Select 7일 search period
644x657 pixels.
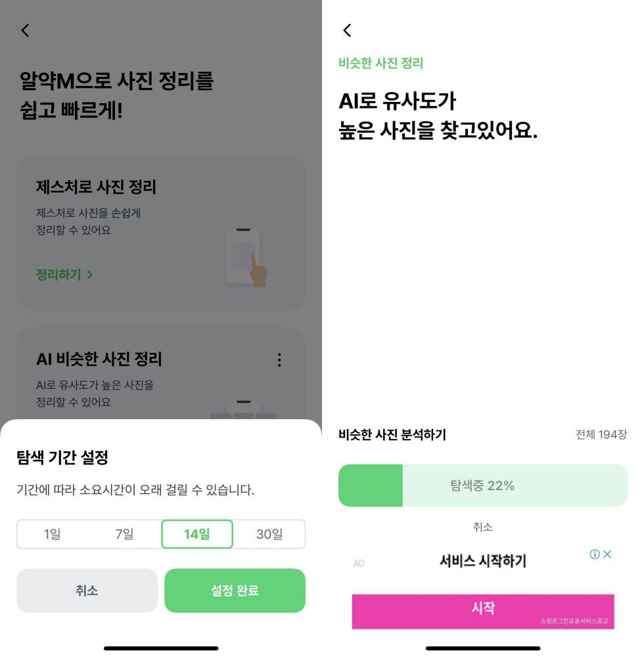[125, 534]
